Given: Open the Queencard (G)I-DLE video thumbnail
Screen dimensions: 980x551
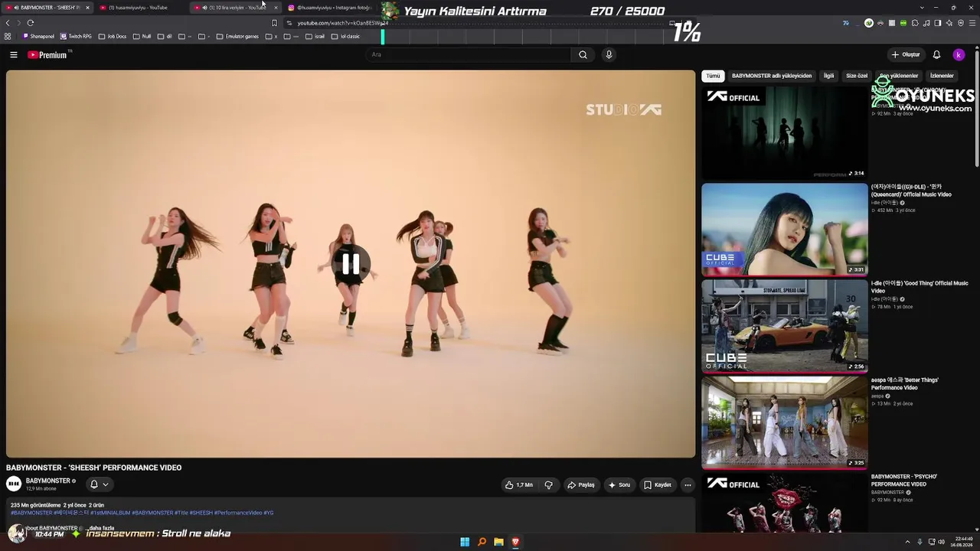Looking at the screenshot, I should point(785,230).
